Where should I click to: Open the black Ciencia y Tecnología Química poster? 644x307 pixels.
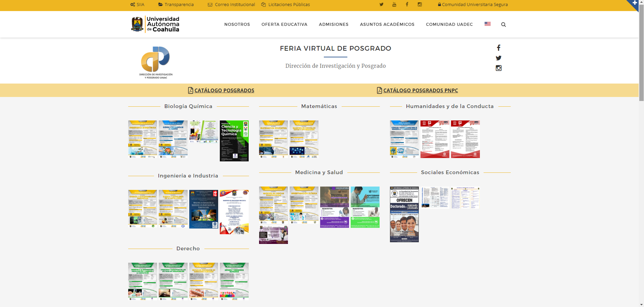[x=234, y=141]
